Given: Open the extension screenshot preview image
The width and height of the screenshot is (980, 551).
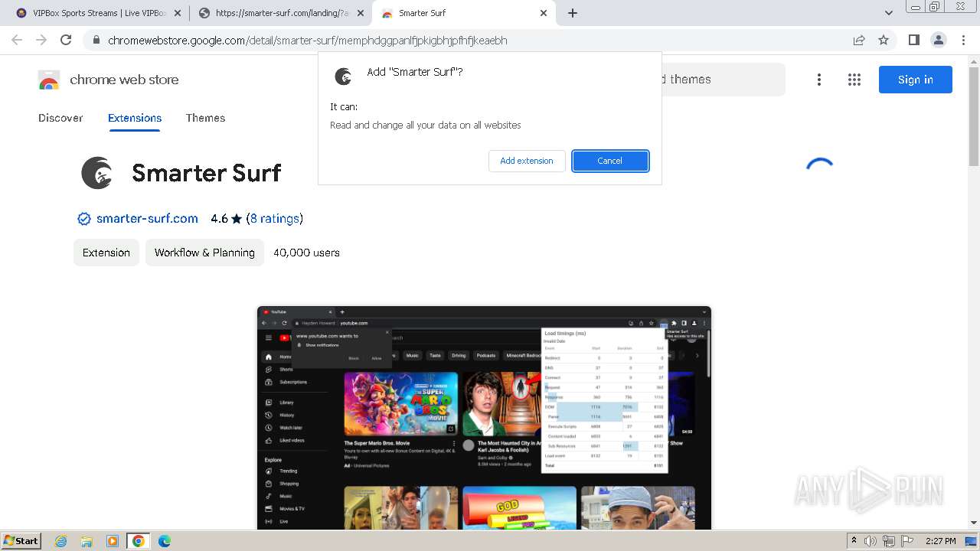Looking at the screenshot, I should pos(484,418).
